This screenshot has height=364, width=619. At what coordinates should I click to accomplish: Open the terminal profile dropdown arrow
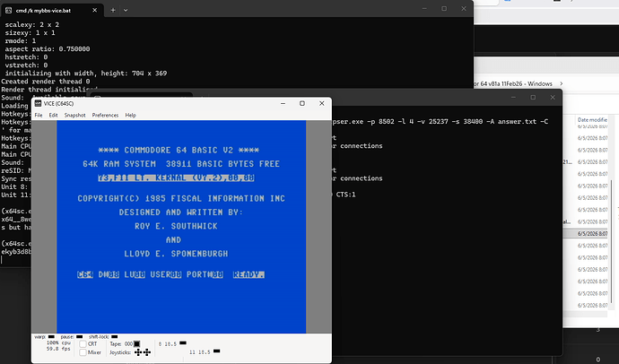tap(126, 10)
